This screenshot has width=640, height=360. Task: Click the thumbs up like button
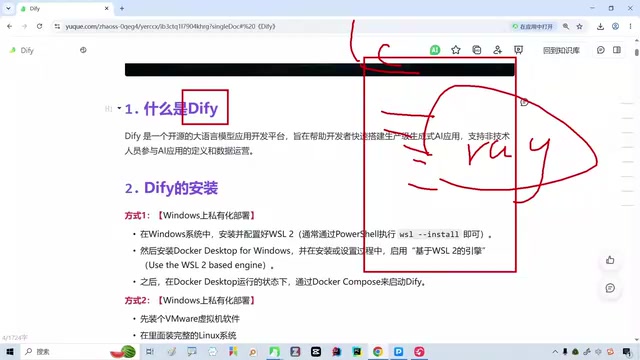click(x=610, y=260)
